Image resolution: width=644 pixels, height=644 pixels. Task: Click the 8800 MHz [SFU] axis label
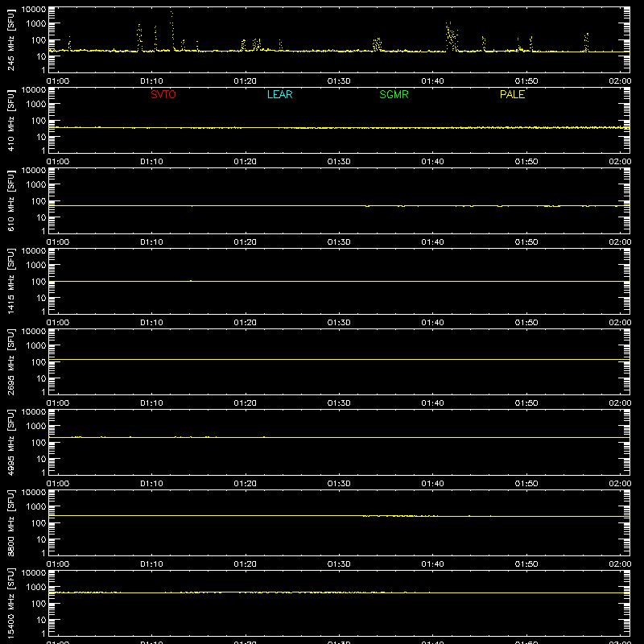coord(10,522)
